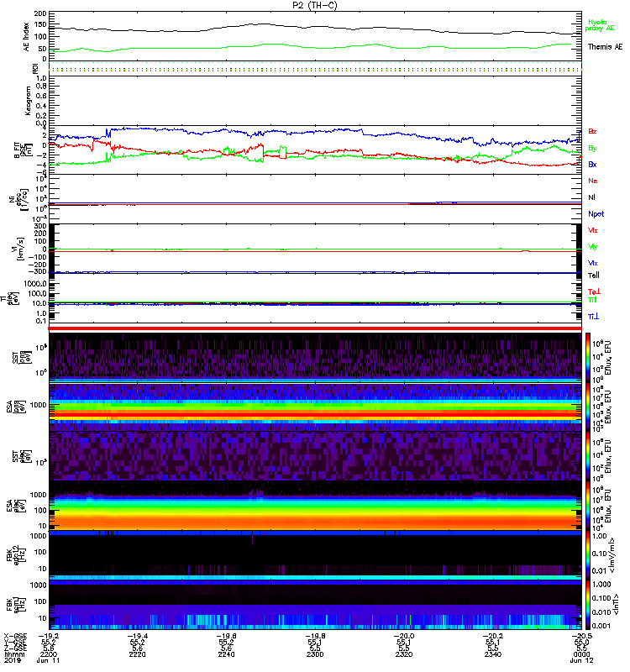Click the -20.2 X-GSE value
The width and height of the screenshot is (630, 672).
(493, 637)
